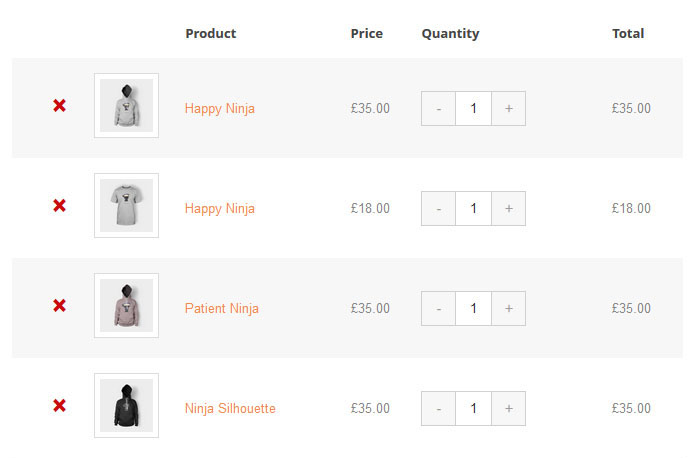Image resolution: width=692 pixels, height=458 pixels.
Task: Increase quantity of the Happy Ninja hoodie
Action: pyautogui.click(x=508, y=109)
